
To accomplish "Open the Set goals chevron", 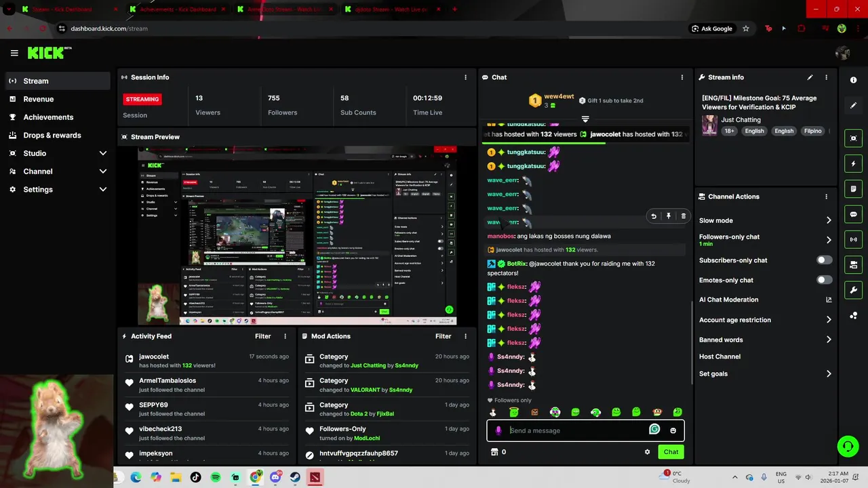I will [829, 373].
